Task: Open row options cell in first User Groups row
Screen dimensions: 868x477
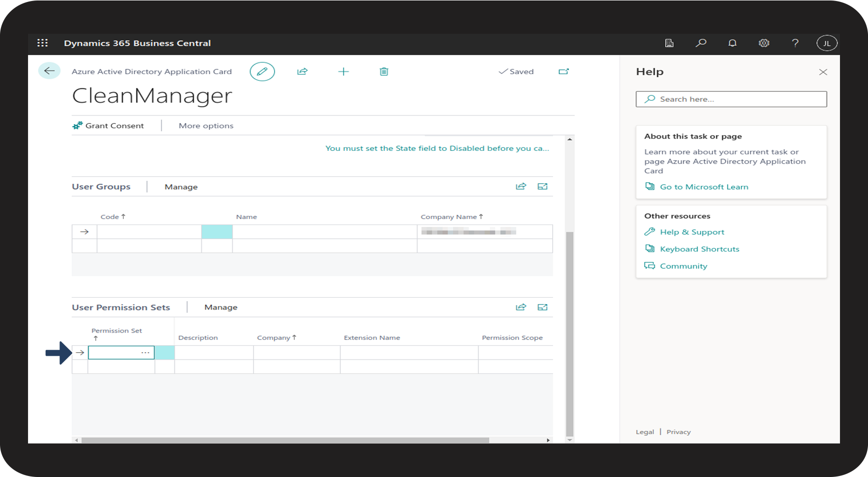Action: (217, 232)
